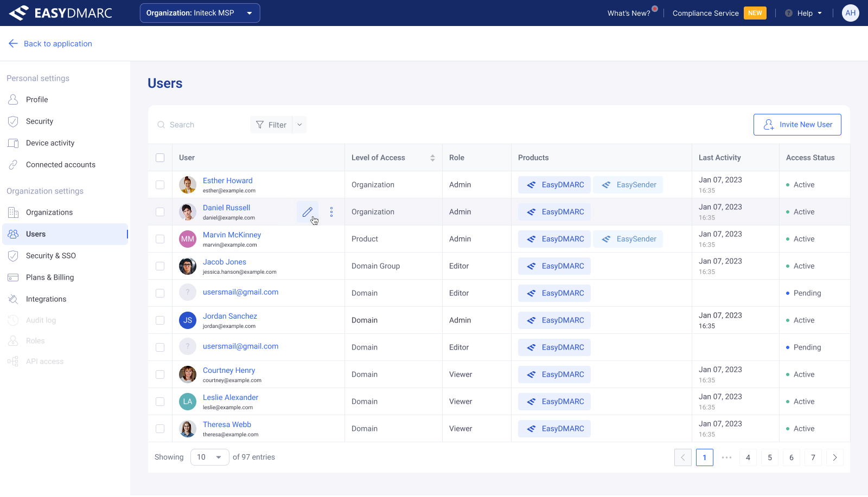Check the Marvin McKinney row checkbox

pos(160,239)
